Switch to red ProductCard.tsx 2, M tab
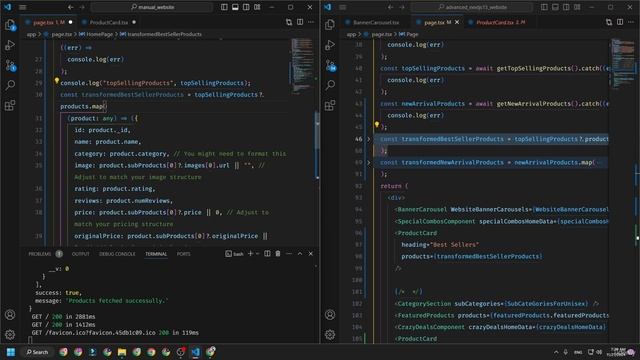 click(x=500, y=22)
